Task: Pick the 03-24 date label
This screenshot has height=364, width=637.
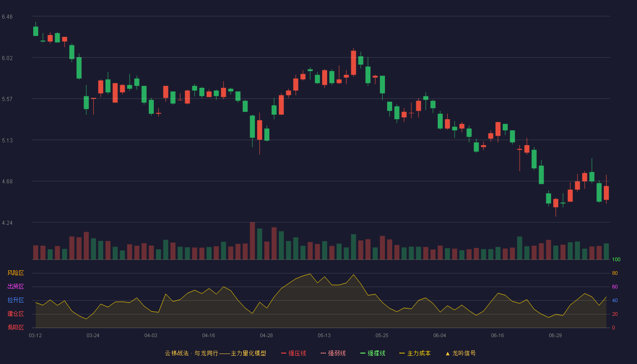Action: pos(93,336)
